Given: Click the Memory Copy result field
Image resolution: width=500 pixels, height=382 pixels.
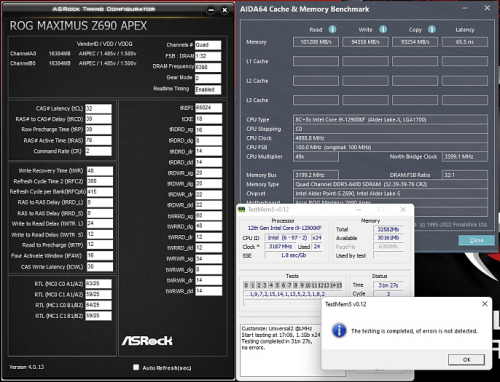Looking at the screenshot, I should point(415,42).
